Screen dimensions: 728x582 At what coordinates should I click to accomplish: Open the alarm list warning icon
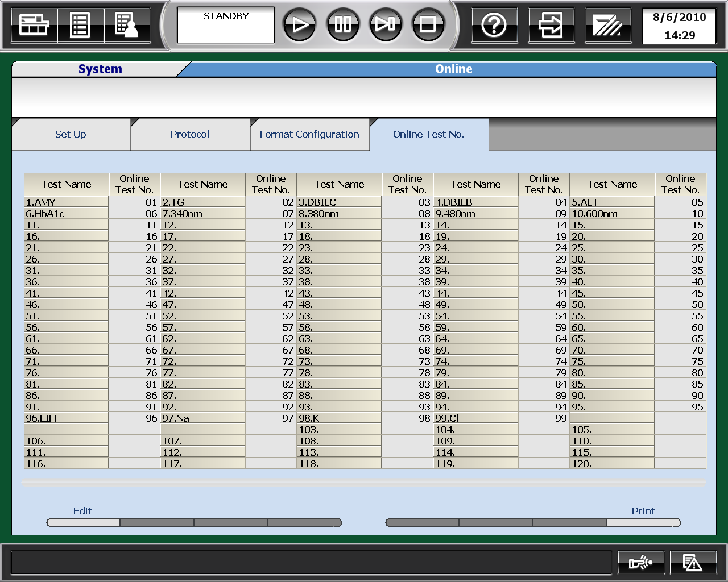(x=693, y=563)
